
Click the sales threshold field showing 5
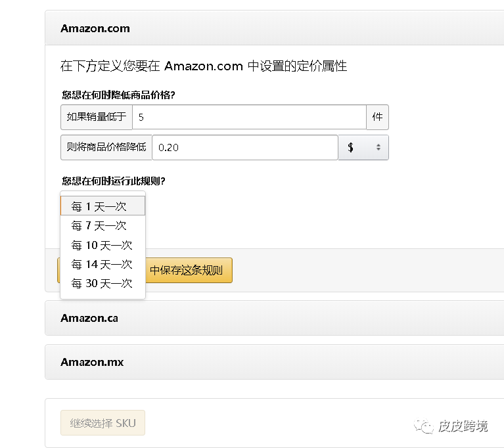pos(249,117)
